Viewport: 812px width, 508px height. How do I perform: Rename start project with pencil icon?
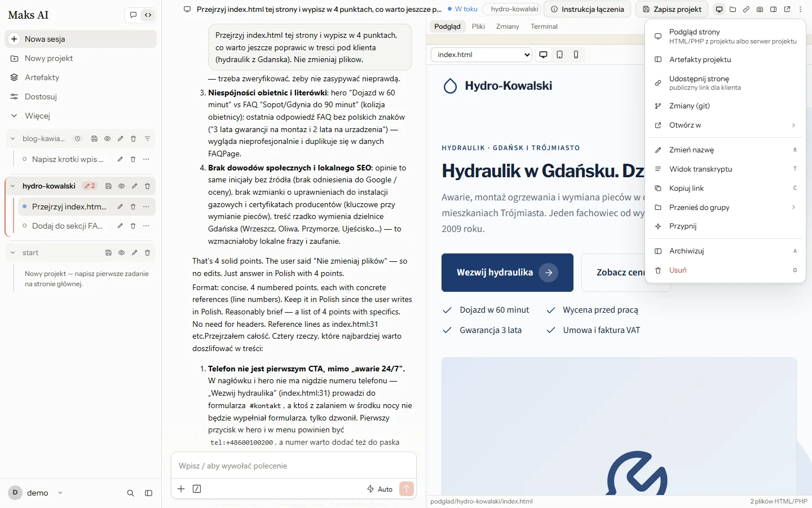134,253
